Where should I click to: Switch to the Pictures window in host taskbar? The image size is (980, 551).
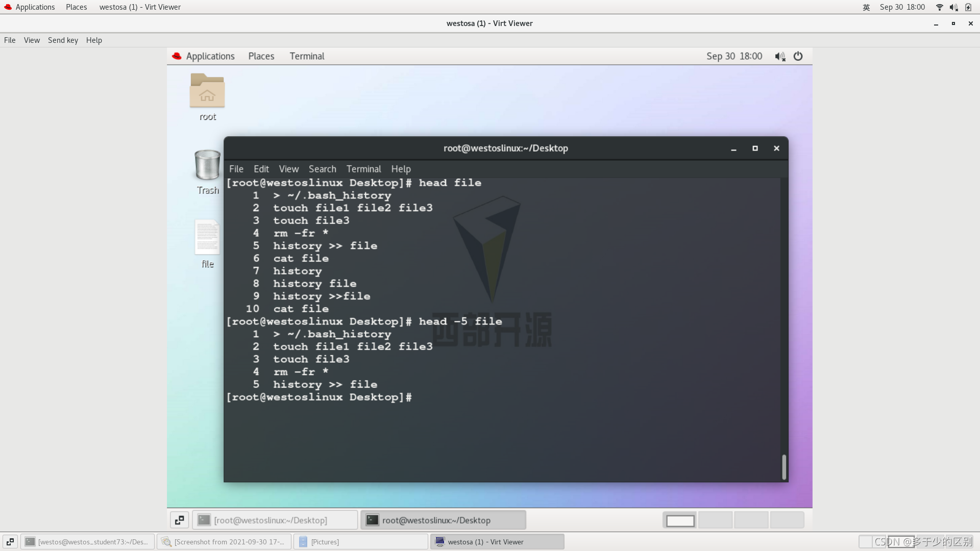[x=360, y=542]
